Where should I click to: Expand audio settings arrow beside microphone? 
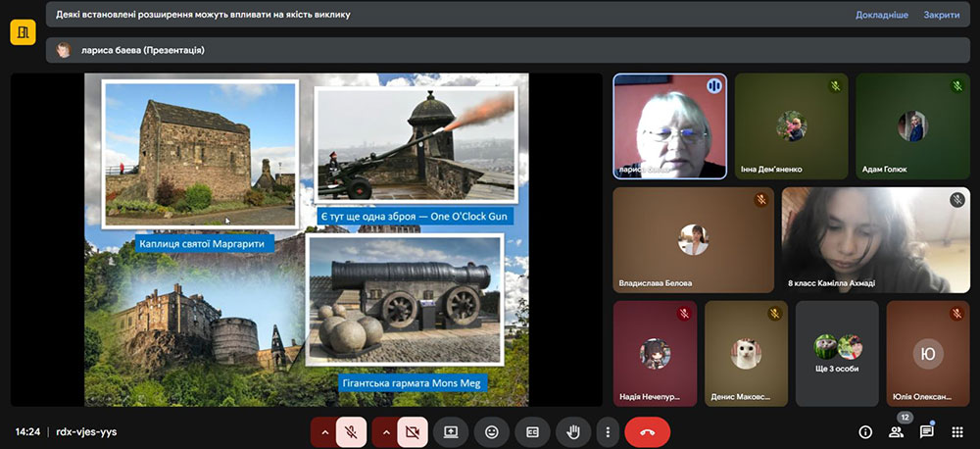(x=324, y=431)
